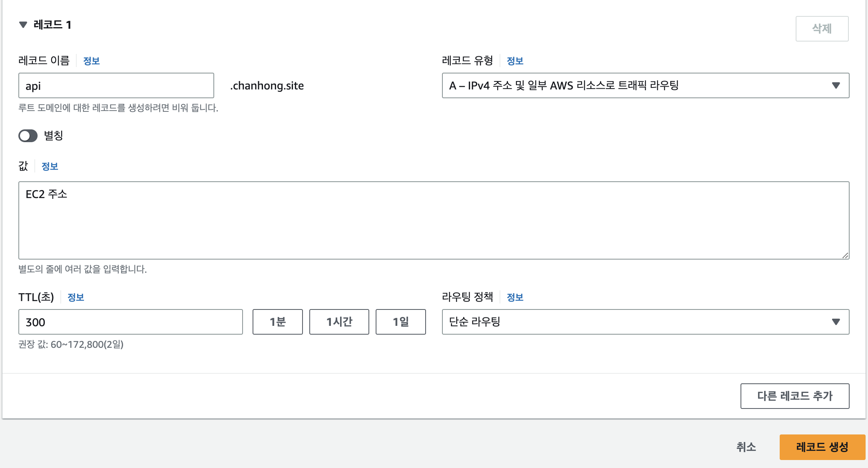This screenshot has height=468, width=868.
Task: Open 정보 link next to 값
Action: [x=50, y=167]
